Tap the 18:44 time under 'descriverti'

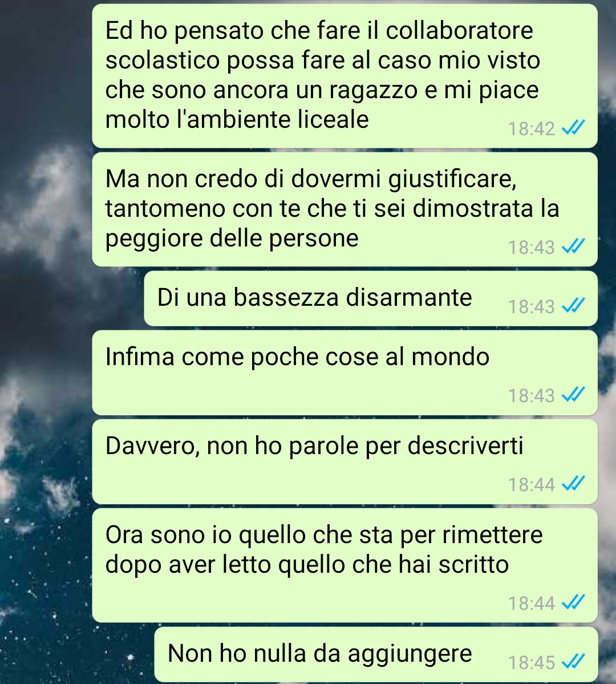coord(532,485)
